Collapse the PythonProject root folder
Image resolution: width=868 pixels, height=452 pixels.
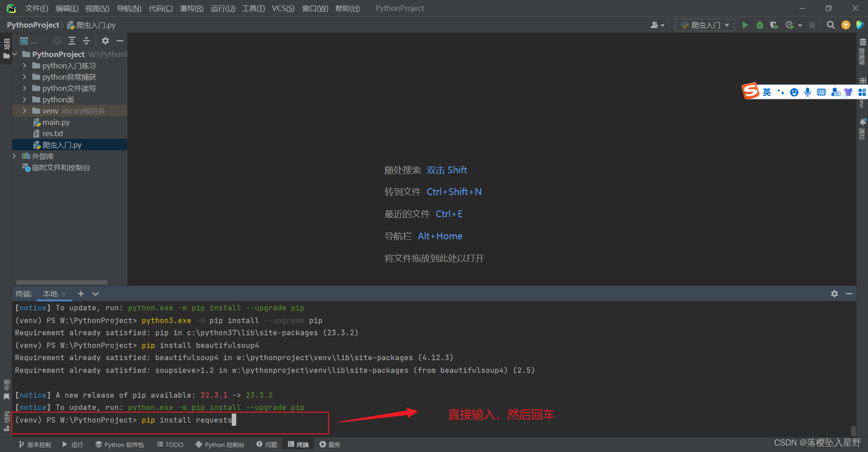pos(14,54)
